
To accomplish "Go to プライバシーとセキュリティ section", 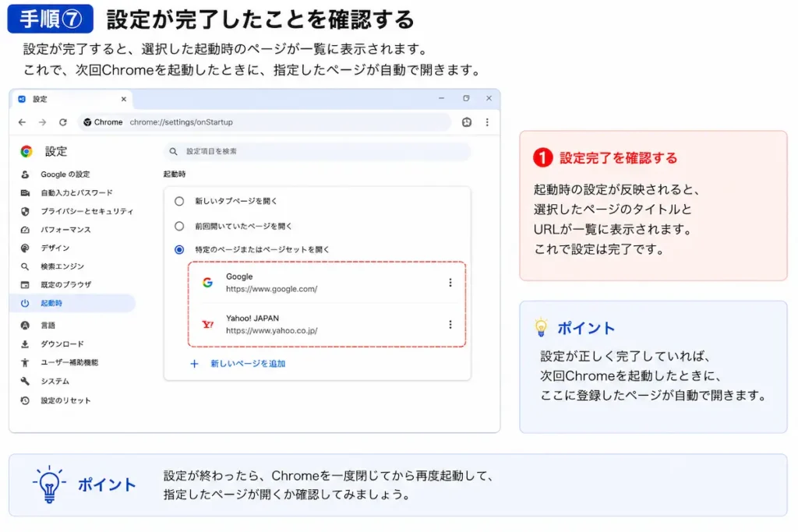I will (x=87, y=211).
